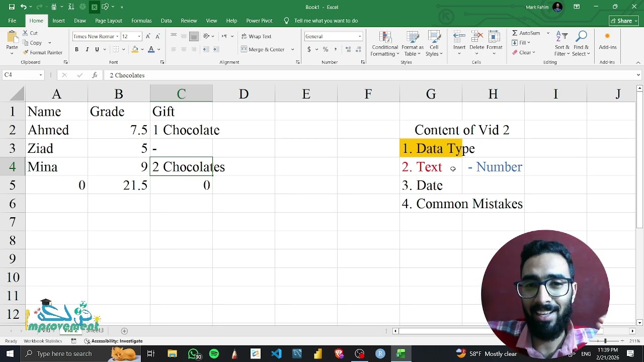644x362 pixels.
Task: Increase decimal places
Action: click(348, 49)
